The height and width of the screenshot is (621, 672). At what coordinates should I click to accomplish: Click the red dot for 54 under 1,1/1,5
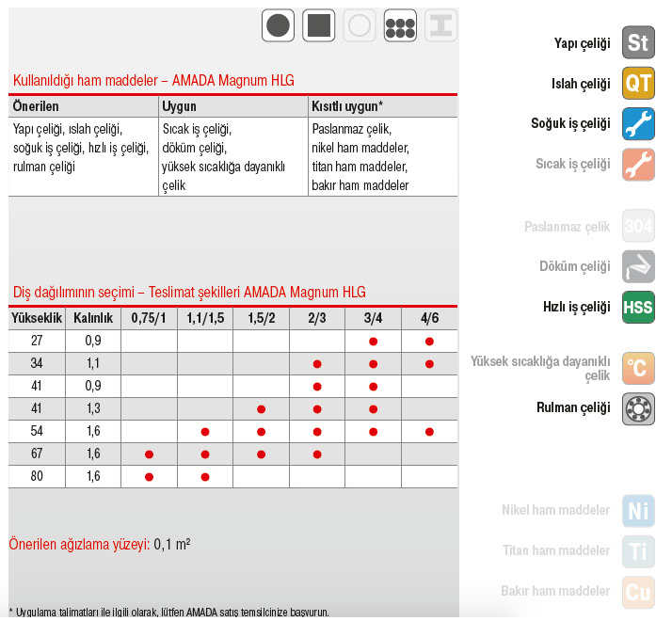(x=205, y=432)
